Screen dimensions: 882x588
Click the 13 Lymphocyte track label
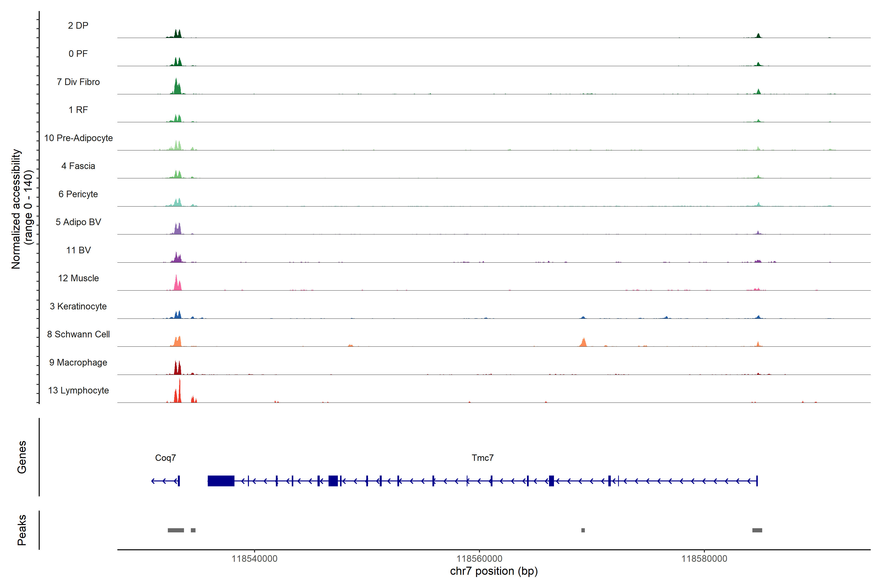pyautogui.click(x=78, y=390)
